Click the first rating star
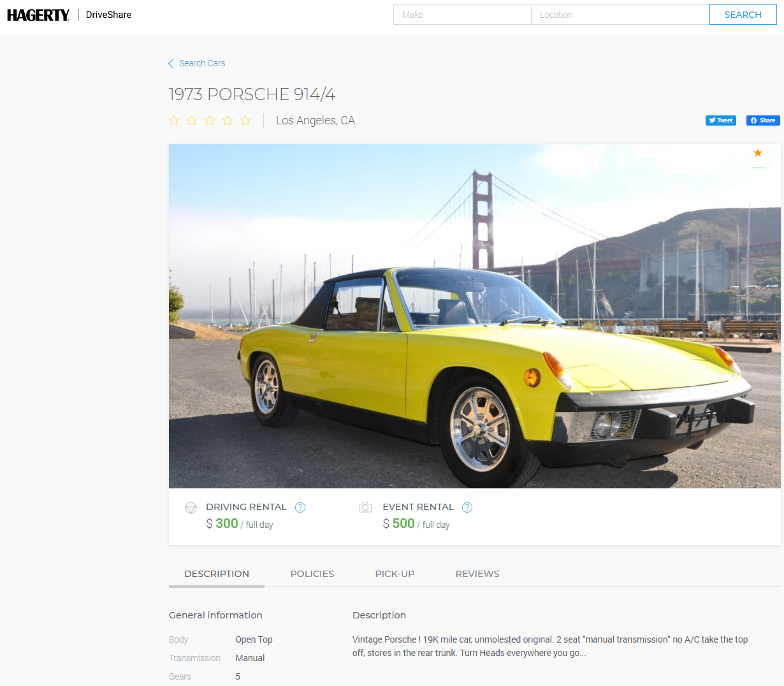Image resolution: width=784 pixels, height=686 pixels. click(x=174, y=120)
